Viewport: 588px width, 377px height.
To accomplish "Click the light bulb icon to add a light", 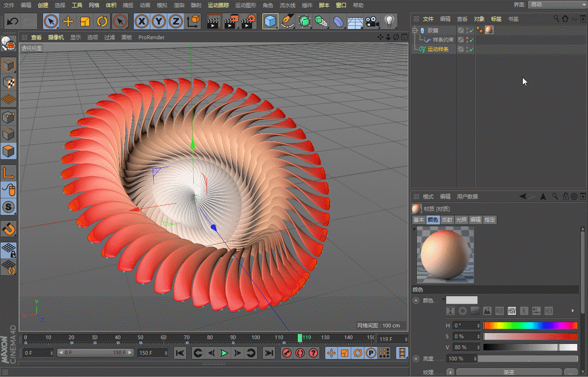I will click(x=389, y=21).
